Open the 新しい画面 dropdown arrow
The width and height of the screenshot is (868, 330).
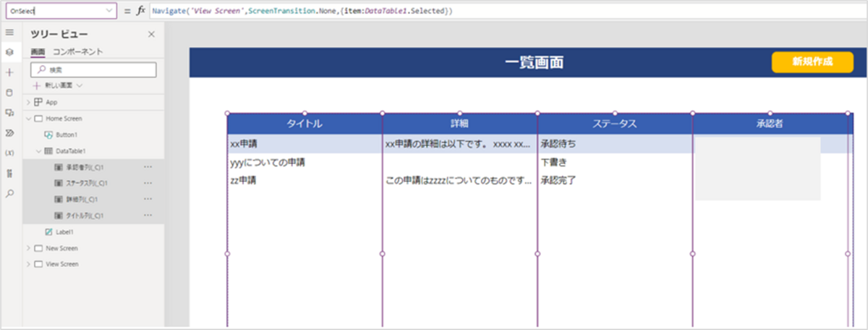point(80,85)
